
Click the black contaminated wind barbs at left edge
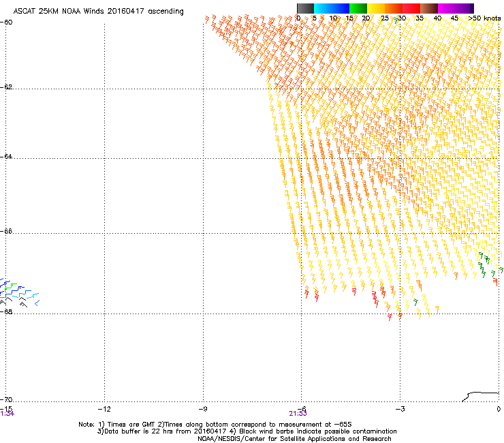14,302
